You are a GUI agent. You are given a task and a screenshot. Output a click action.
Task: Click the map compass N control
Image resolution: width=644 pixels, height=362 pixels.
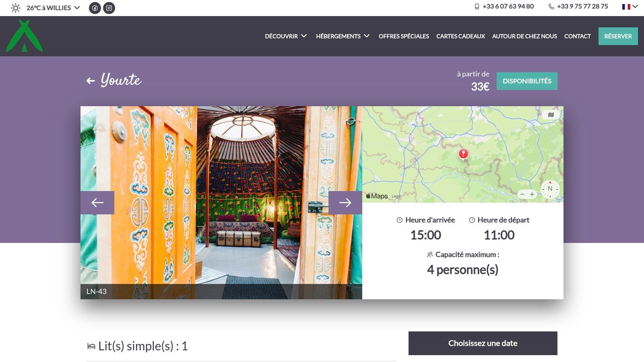pyautogui.click(x=550, y=189)
